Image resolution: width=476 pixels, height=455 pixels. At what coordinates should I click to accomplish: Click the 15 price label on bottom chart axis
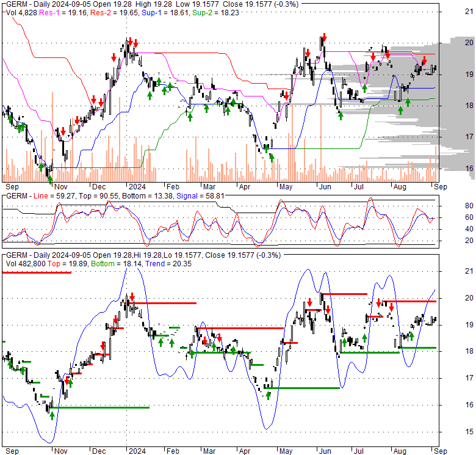point(469,432)
